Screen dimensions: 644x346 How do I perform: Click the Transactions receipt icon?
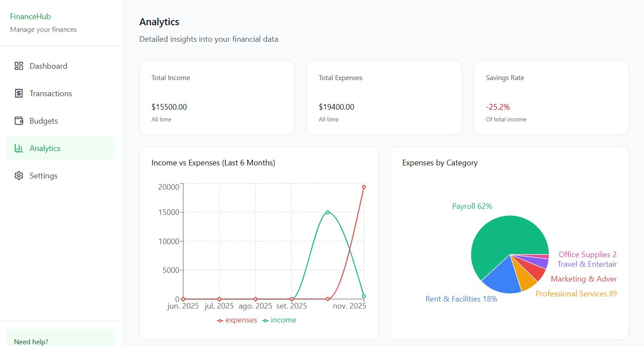[19, 94]
